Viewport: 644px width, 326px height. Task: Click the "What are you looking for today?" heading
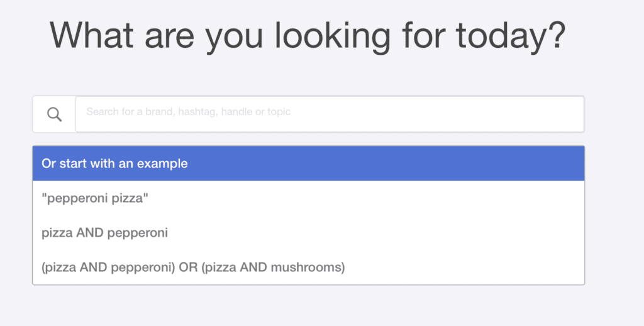pyautogui.click(x=308, y=35)
